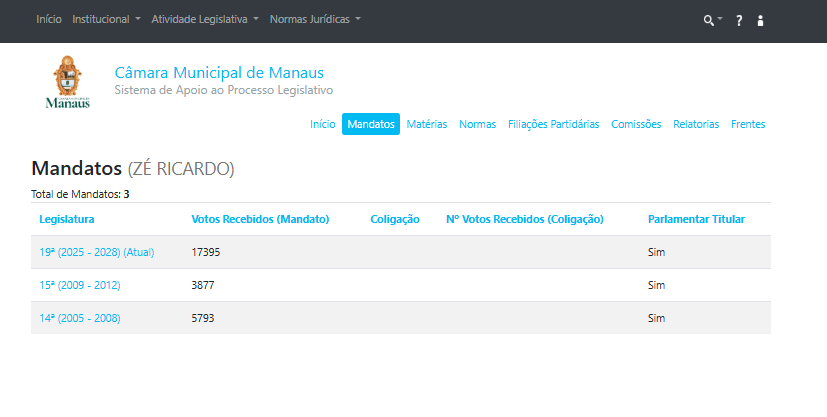Open the 19ª (2025 - 2028) legislature link
Image resolution: width=827 pixels, height=417 pixels.
[97, 252]
